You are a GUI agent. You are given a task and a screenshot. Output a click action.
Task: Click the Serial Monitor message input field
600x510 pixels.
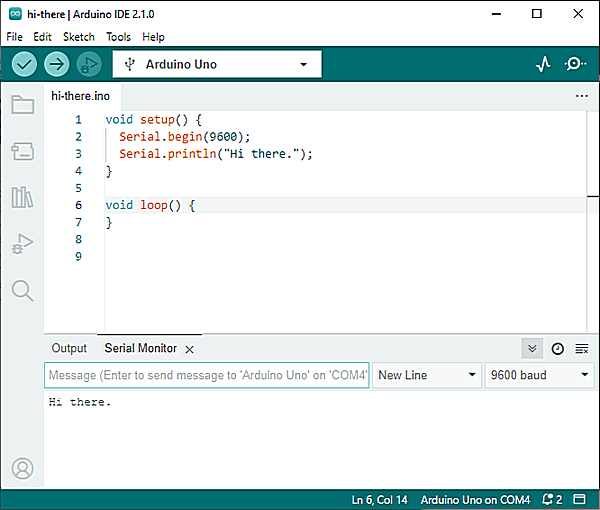click(207, 375)
